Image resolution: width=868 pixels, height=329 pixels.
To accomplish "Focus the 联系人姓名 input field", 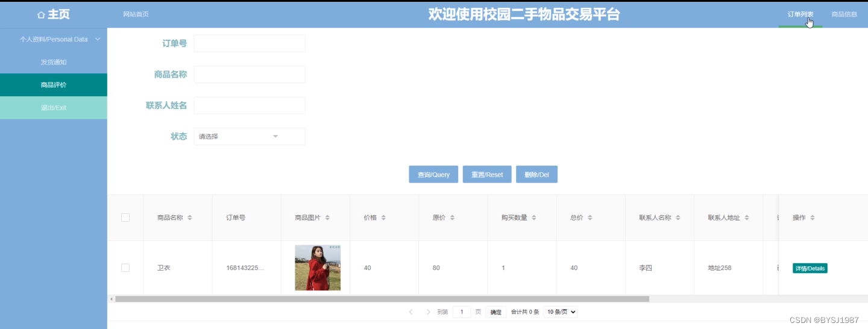I will (x=250, y=105).
